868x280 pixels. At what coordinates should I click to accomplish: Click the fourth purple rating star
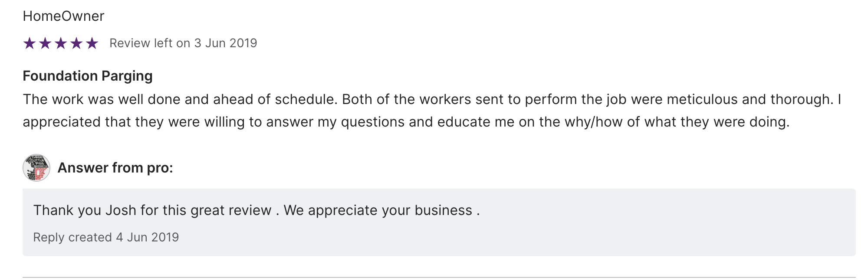point(76,43)
